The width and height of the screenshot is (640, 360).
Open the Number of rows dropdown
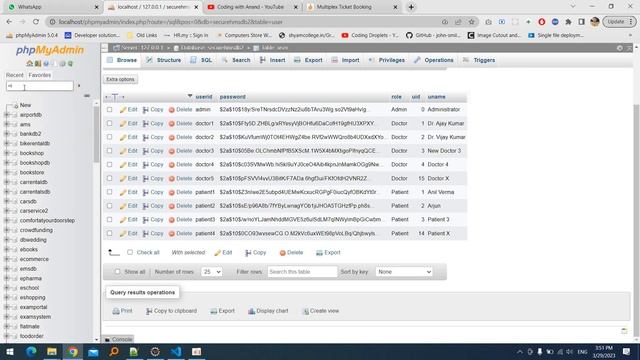pos(211,272)
